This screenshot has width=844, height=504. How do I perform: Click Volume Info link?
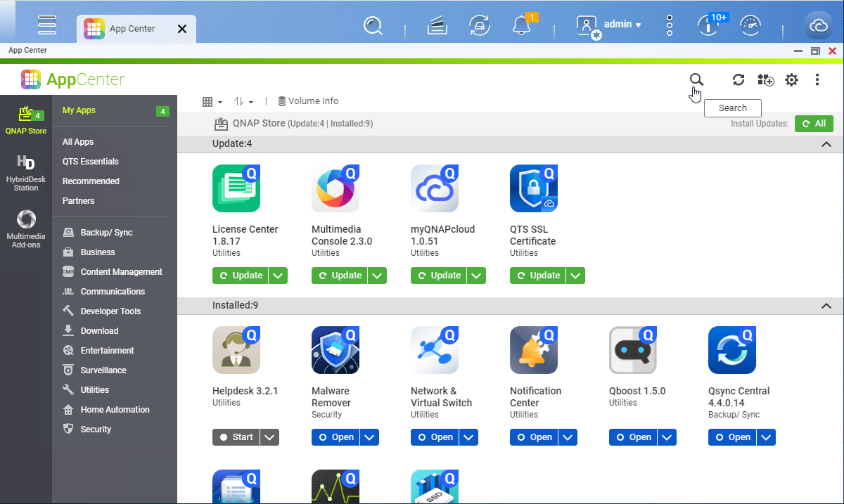(308, 101)
